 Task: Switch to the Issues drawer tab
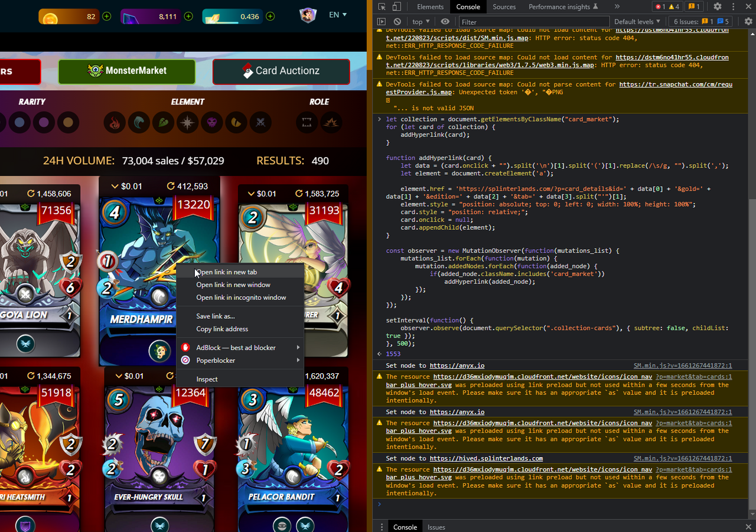click(x=436, y=527)
